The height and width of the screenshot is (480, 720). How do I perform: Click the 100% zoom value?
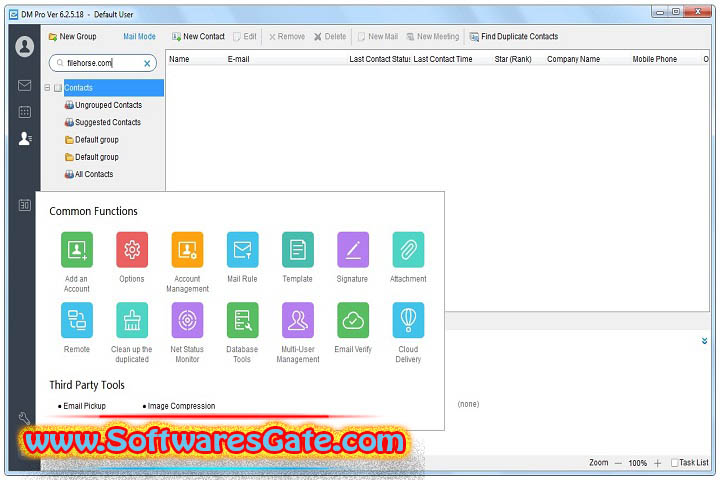637,463
